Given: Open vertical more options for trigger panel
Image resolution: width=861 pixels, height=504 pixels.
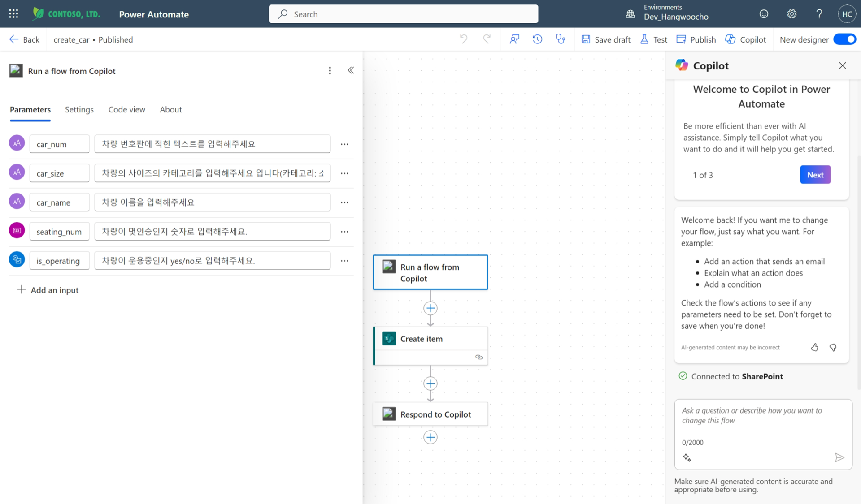Looking at the screenshot, I should pos(330,71).
